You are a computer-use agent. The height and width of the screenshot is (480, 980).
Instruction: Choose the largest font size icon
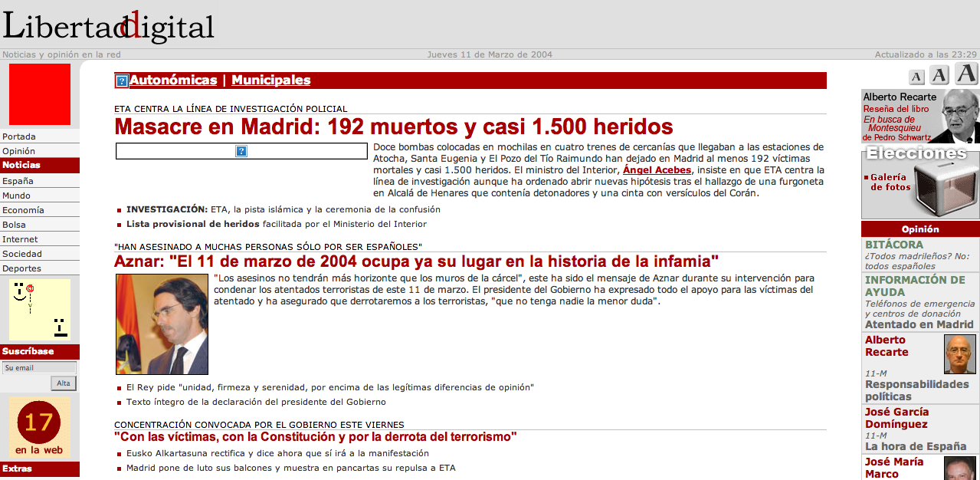(x=965, y=74)
